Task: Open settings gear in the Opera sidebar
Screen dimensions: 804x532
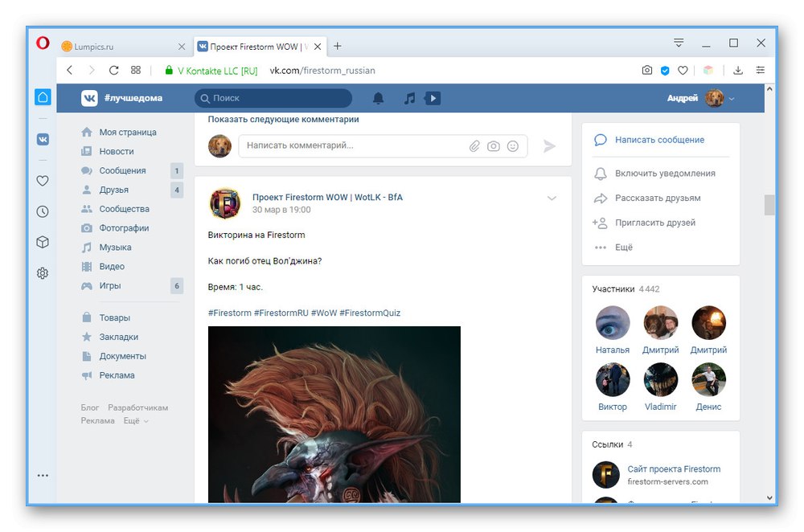Action: 43,273
